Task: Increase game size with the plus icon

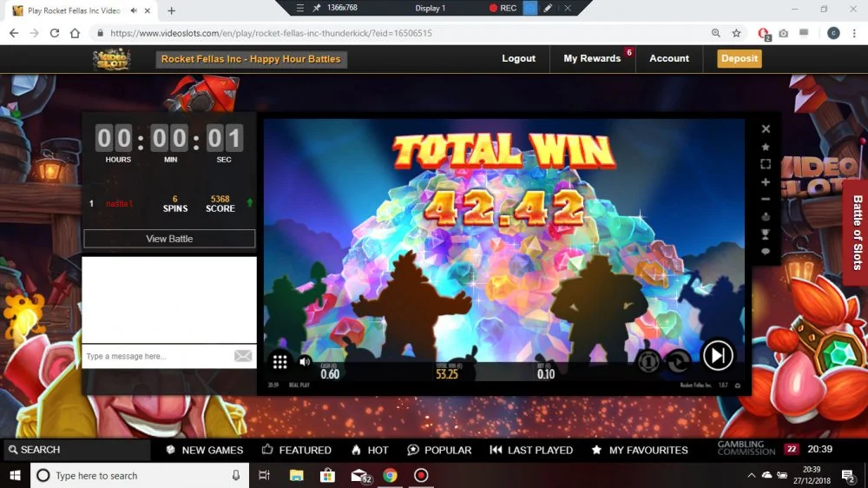Action: [x=766, y=181]
